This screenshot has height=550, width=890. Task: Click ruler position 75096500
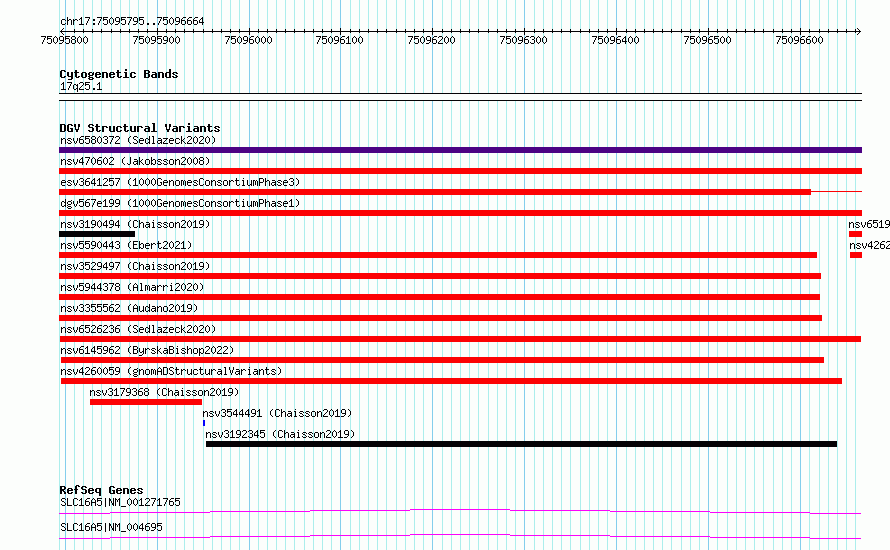click(x=708, y=40)
